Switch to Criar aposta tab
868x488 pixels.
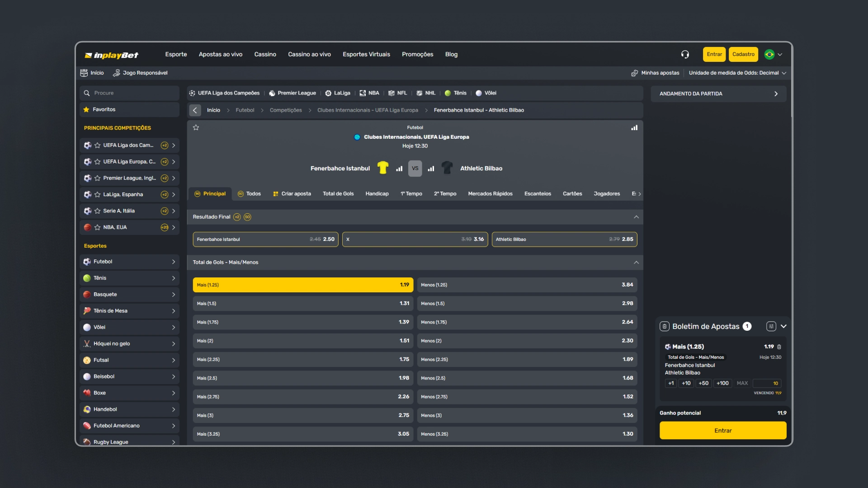tap(292, 194)
